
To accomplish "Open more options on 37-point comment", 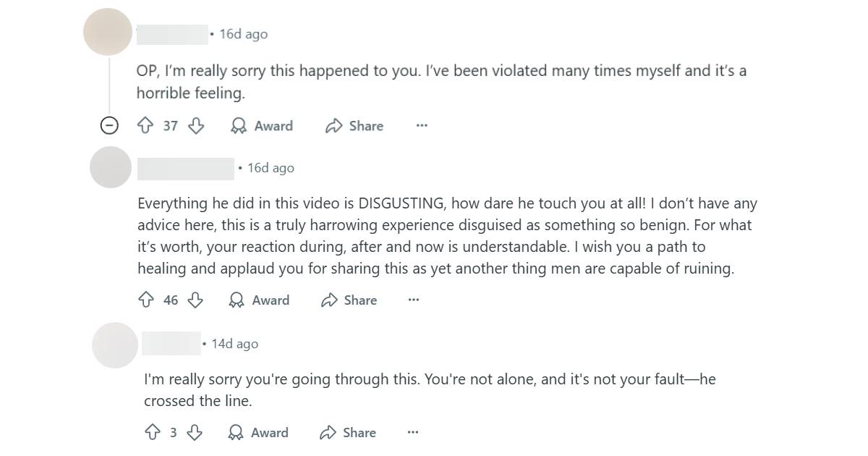I will [x=422, y=126].
